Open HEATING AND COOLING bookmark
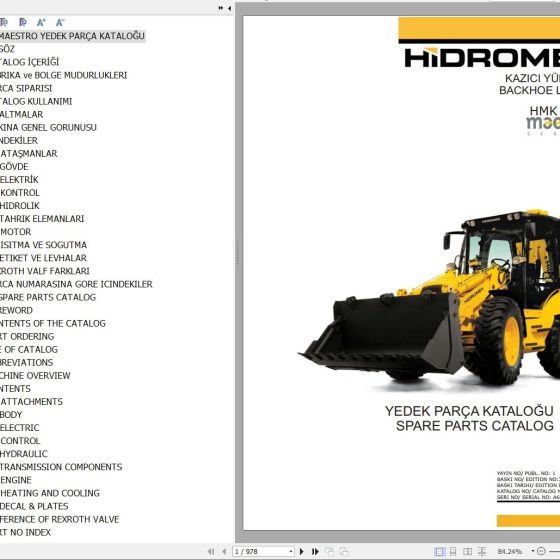The height and width of the screenshot is (560, 560). [x=50, y=493]
